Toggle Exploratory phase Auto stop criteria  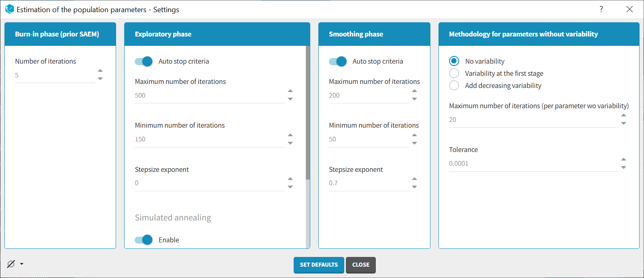(144, 61)
